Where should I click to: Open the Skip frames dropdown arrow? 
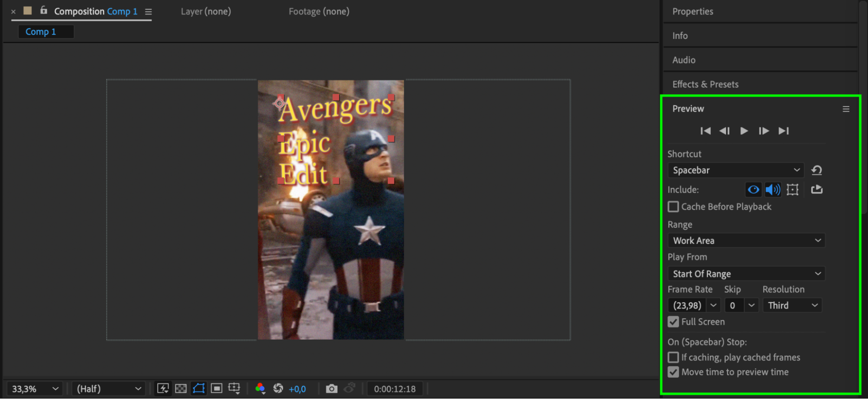[x=752, y=305]
